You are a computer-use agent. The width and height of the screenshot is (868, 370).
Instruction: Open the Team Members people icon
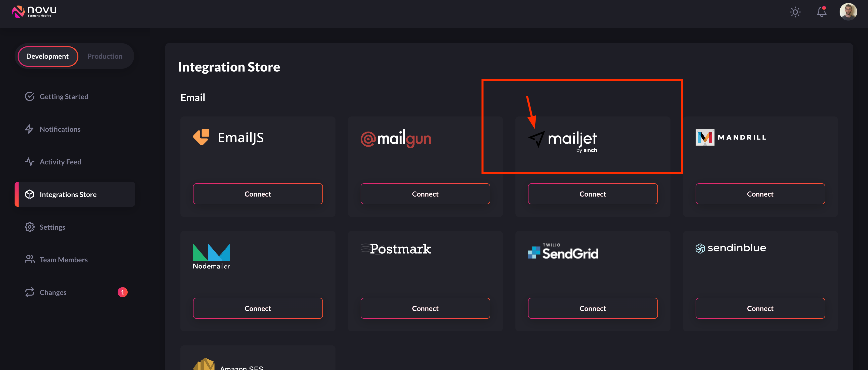point(30,259)
